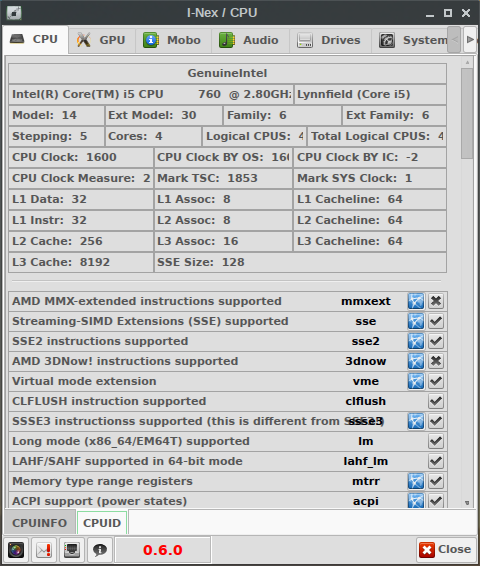Click the Mark TSC: 1853 field
Viewport: 480px width, 566px height.
point(223,178)
